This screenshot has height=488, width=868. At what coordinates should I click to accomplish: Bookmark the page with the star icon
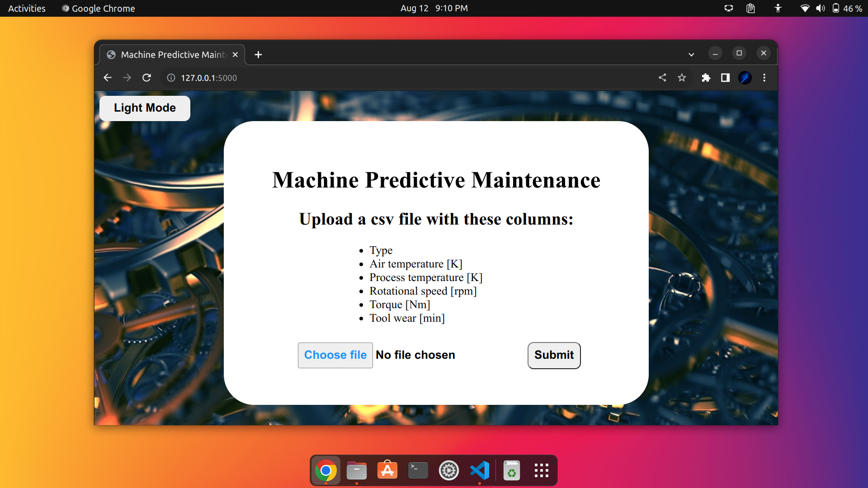(x=682, y=78)
